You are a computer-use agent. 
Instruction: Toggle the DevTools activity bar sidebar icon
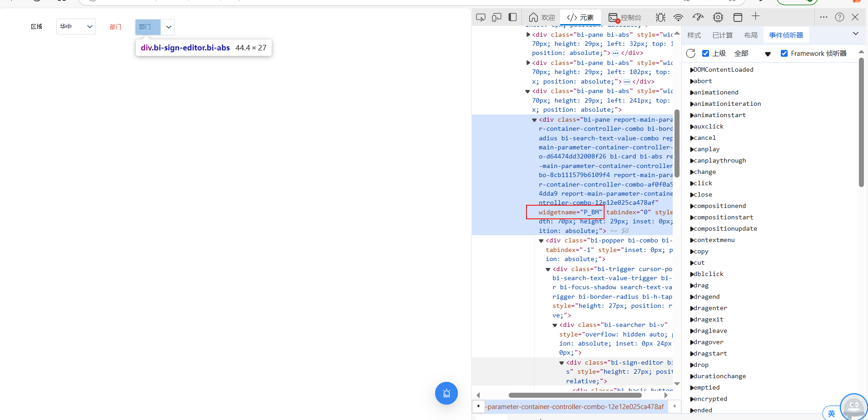(x=512, y=17)
